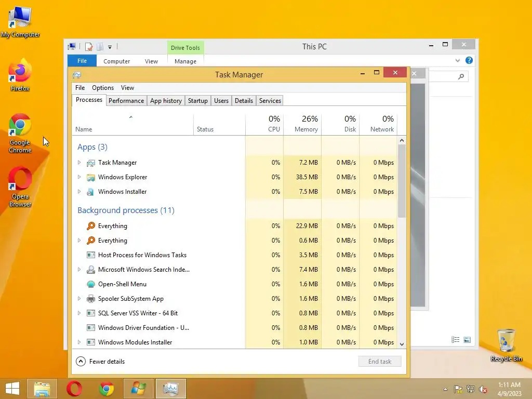Click the Spooler SubSystem App printer icon
The height and width of the screenshot is (399, 532).
[x=90, y=299]
